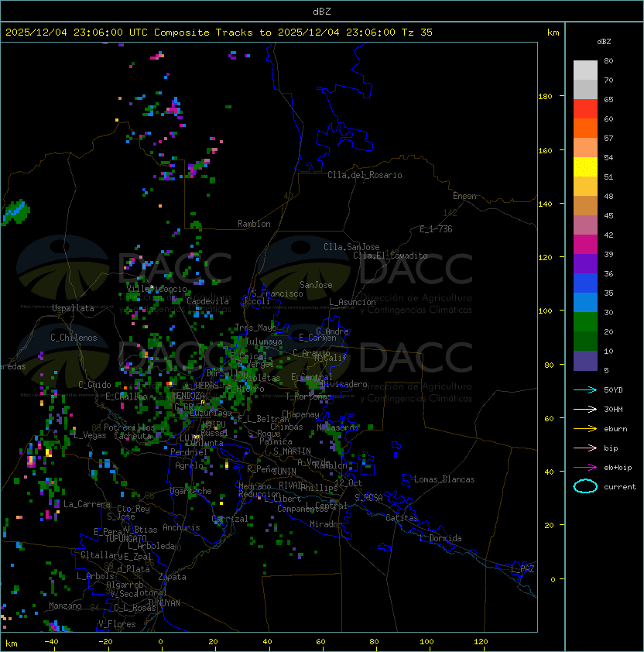
Task: Click the L_Dormida label
Action: (x=440, y=538)
